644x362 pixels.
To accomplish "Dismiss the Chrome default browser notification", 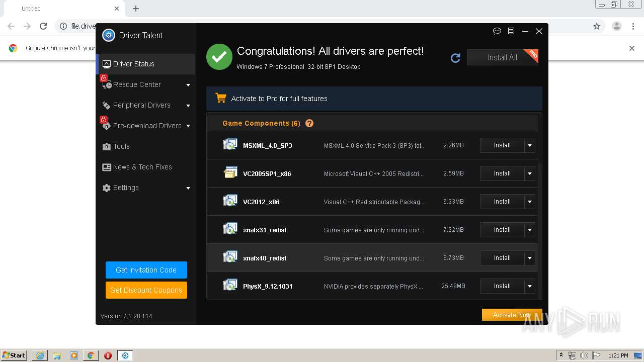I will 632,48.
